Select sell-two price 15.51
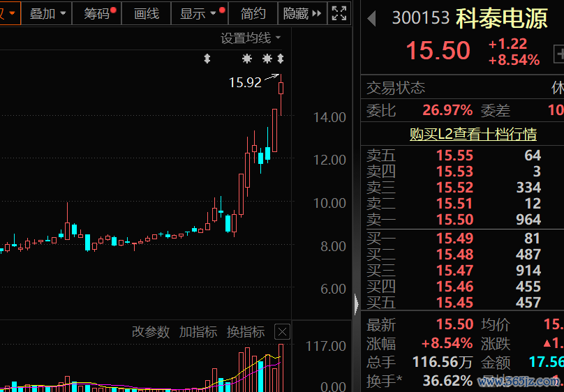 (x=454, y=204)
